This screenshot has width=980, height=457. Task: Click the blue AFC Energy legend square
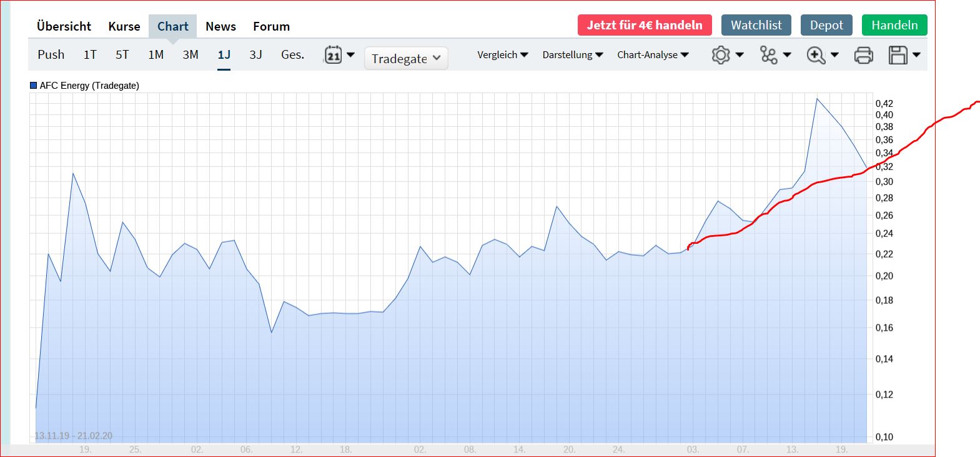tap(34, 86)
